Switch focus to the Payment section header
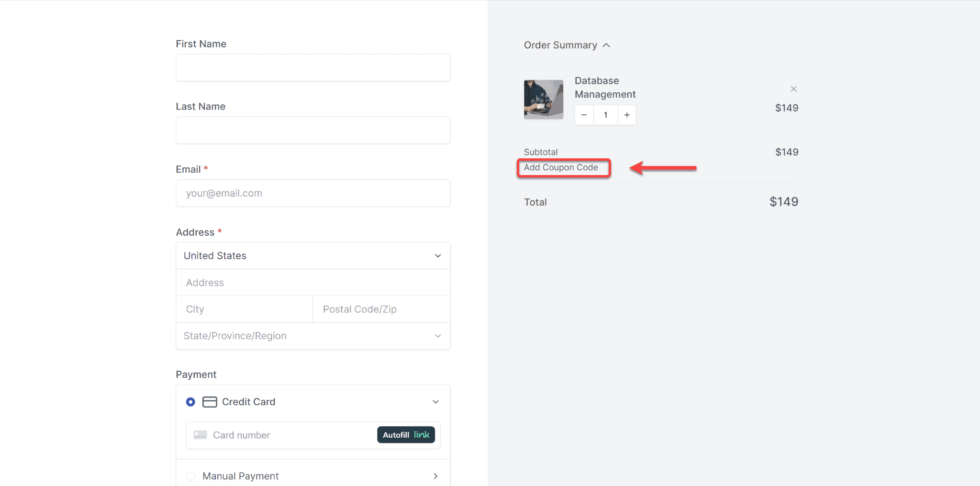980x486 pixels. tap(196, 374)
